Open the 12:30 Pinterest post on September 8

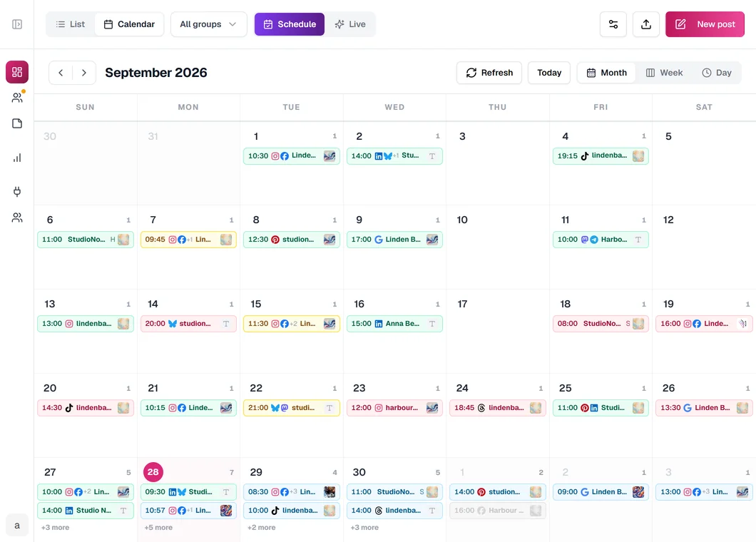[x=292, y=239]
